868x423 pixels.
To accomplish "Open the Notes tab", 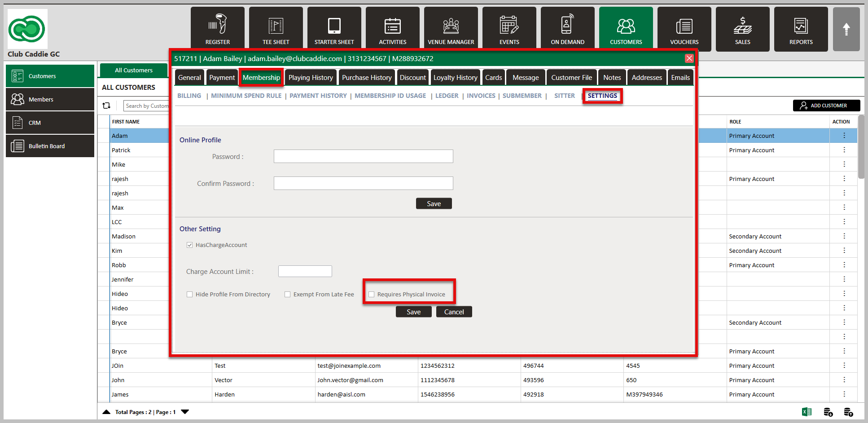I will click(x=612, y=77).
